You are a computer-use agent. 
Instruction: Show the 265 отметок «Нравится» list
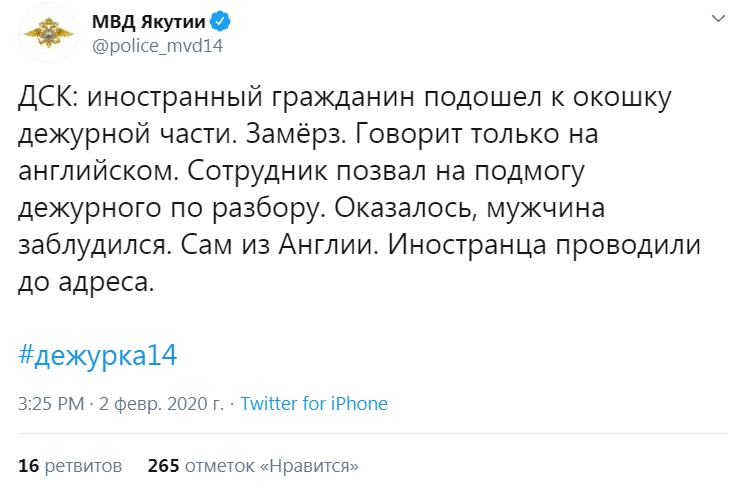[252, 466]
